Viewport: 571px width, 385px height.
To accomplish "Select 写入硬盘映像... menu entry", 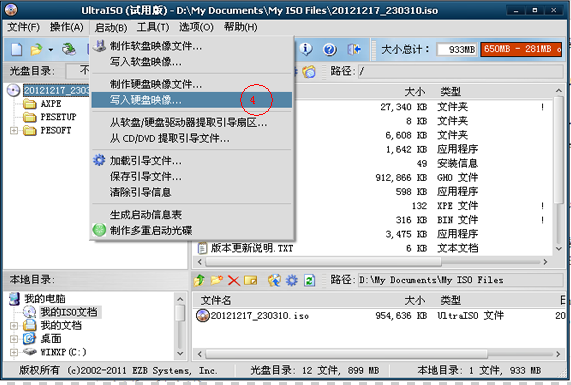I will click(x=192, y=100).
